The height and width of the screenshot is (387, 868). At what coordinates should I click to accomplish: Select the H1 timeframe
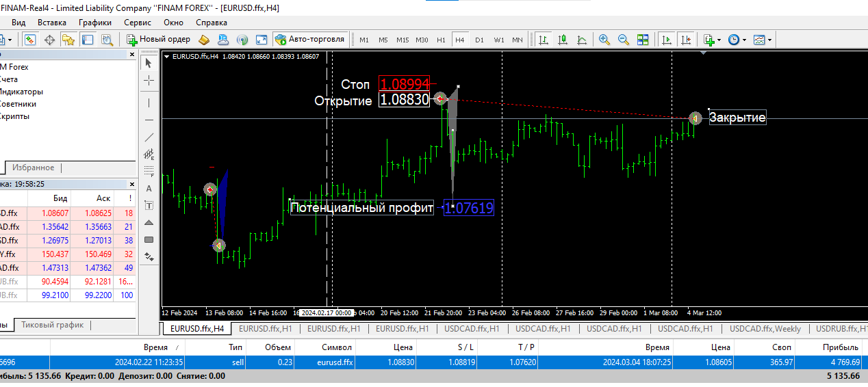point(441,40)
